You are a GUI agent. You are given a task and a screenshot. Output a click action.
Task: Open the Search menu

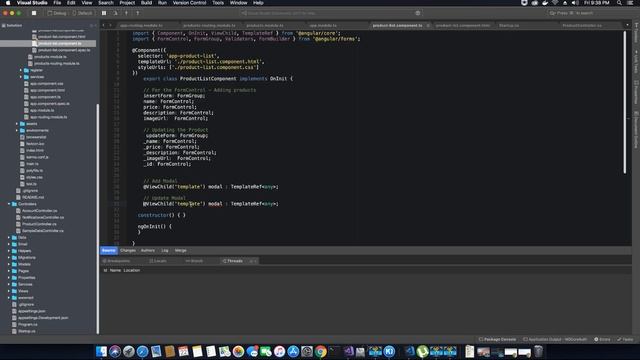pos(105,3)
